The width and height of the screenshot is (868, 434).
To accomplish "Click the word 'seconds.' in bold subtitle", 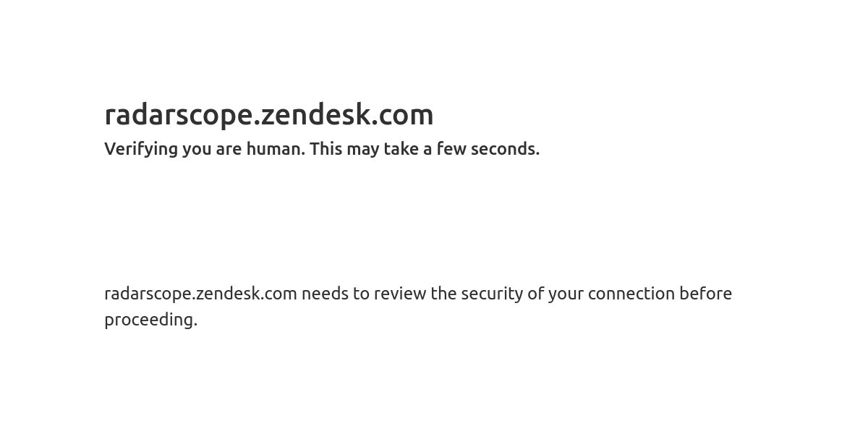I will click(x=505, y=149).
